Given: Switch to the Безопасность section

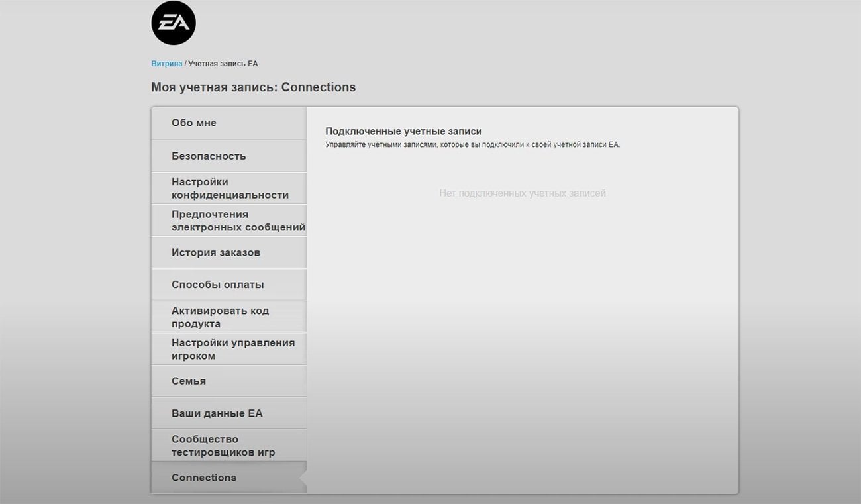Looking at the screenshot, I should click(x=229, y=156).
